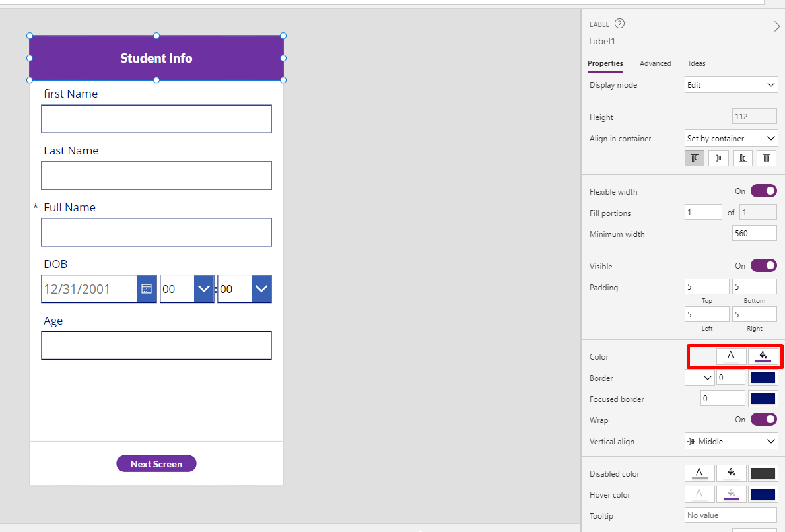Go to the Ideas tab
This screenshot has height=532, width=785.
(697, 63)
